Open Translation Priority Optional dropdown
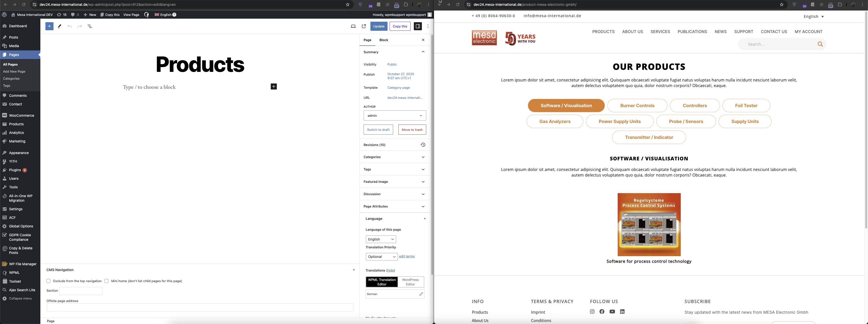Screen dimensions: 868x324 point(382,257)
